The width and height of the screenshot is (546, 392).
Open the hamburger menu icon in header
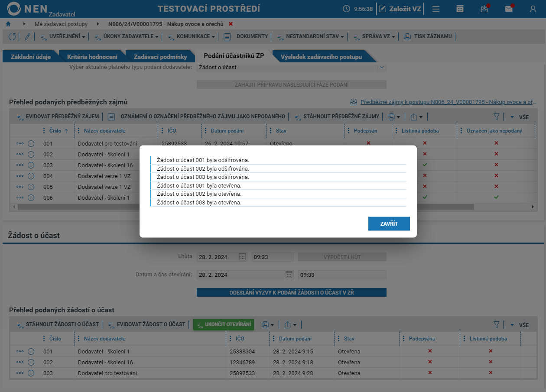point(436,9)
